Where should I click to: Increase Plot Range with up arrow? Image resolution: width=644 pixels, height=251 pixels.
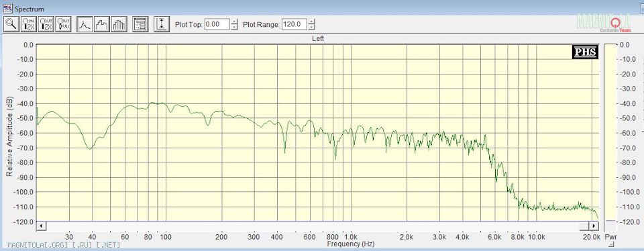[x=312, y=21]
